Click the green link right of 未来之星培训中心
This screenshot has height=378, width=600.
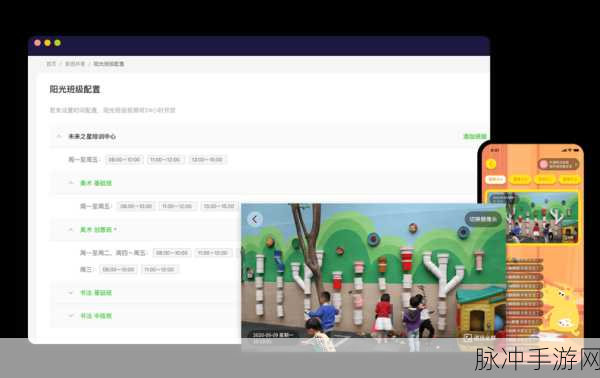pyautogui.click(x=474, y=136)
